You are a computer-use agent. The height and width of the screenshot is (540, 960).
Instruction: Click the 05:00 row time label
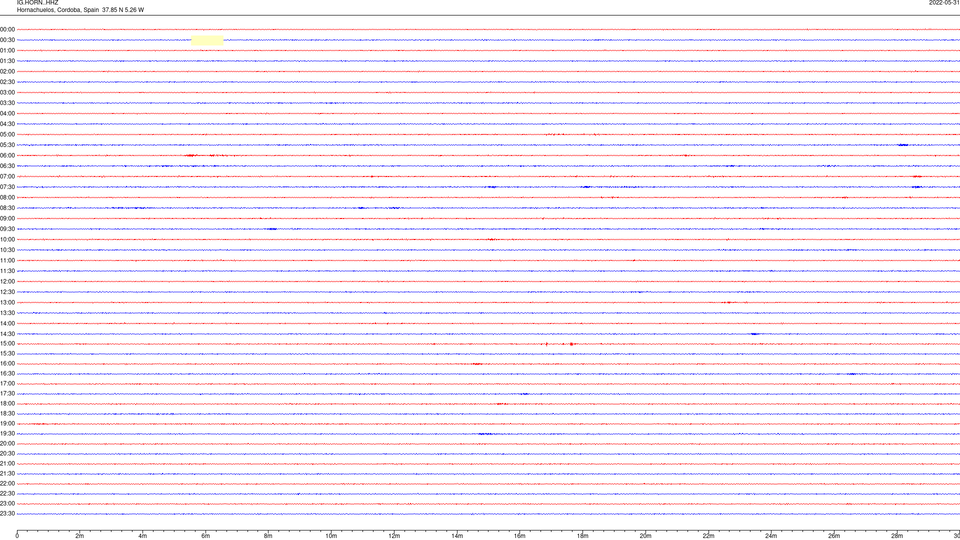(7, 135)
